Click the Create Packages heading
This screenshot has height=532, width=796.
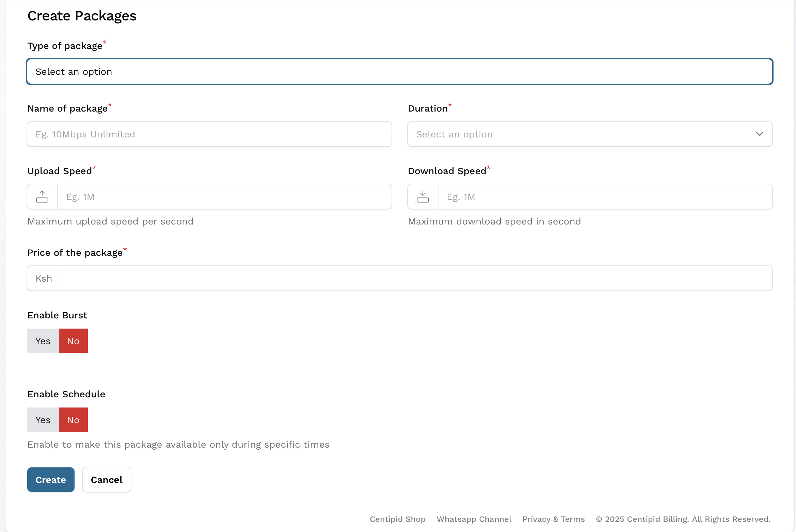tap(82, 16)
